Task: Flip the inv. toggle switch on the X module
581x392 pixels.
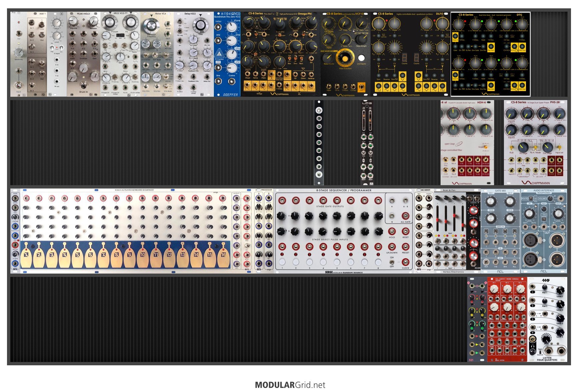Action: click(61, 47)
